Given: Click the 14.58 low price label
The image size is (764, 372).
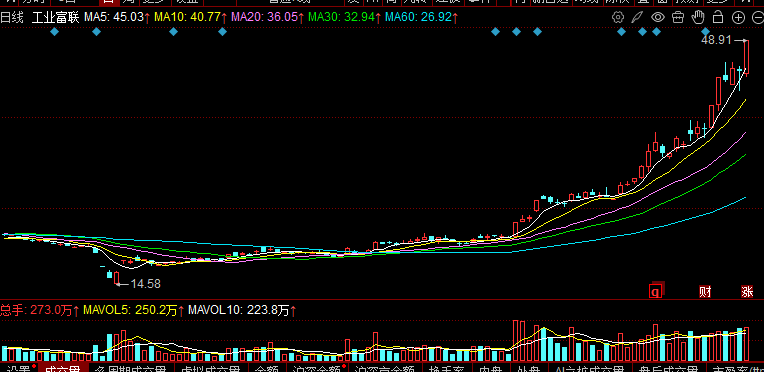Looking at the screenshot, I should click(145, 284).
